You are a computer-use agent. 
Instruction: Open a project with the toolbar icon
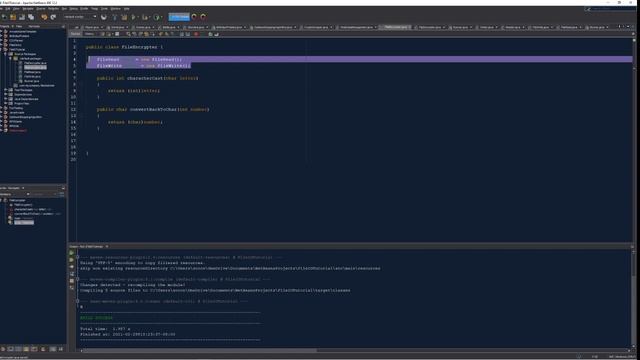[x=22, y=17]
